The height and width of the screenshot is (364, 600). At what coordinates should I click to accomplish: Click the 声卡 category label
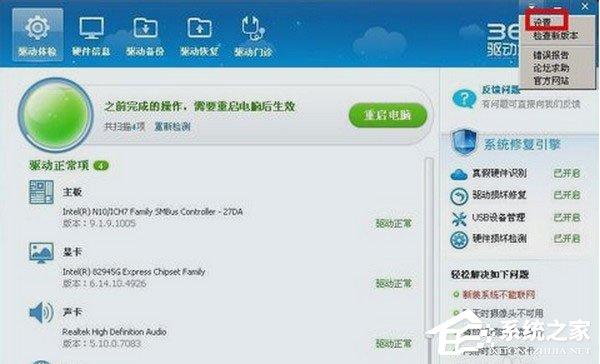pyautogui.click(x=72, y=312)
